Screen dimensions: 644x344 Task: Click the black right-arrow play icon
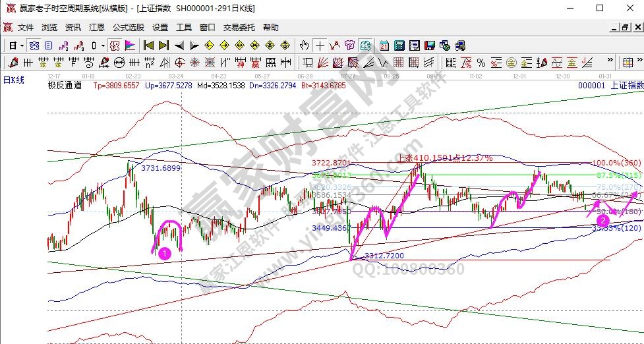tap(194, 45)
